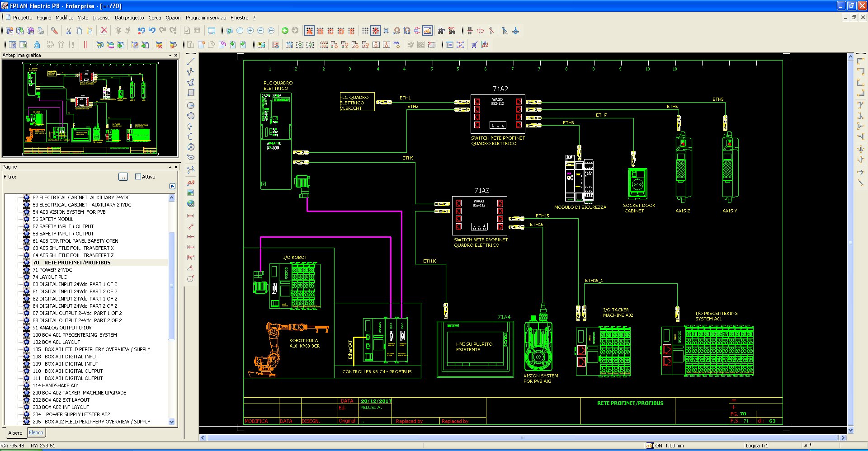Select the Line drawing tool
The image size is (868, 451).
click(191, 61)
